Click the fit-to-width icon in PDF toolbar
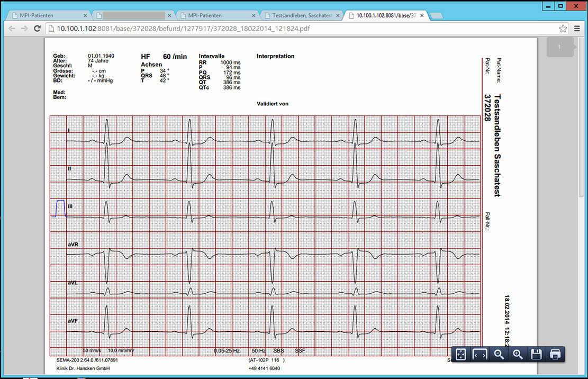Viewport: 588px width, 379px height. click(480, 355)
